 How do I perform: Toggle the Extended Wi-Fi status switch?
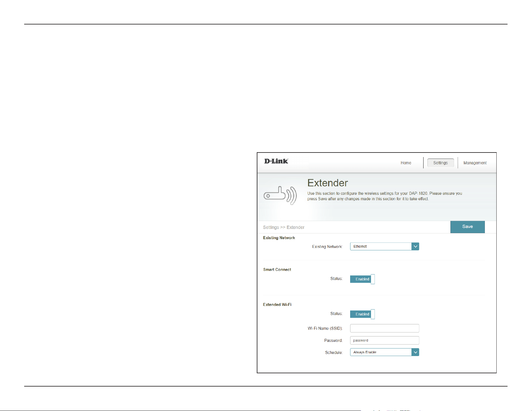click(362, 314)
